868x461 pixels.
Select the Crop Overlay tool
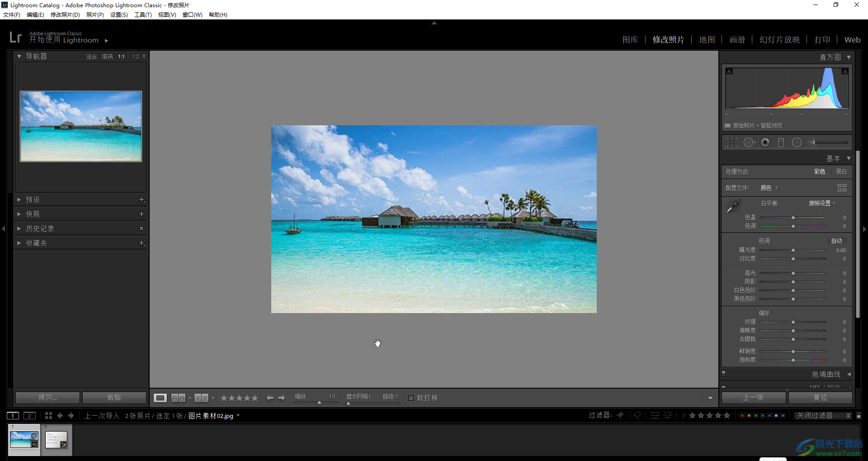(x=731, y=143)
